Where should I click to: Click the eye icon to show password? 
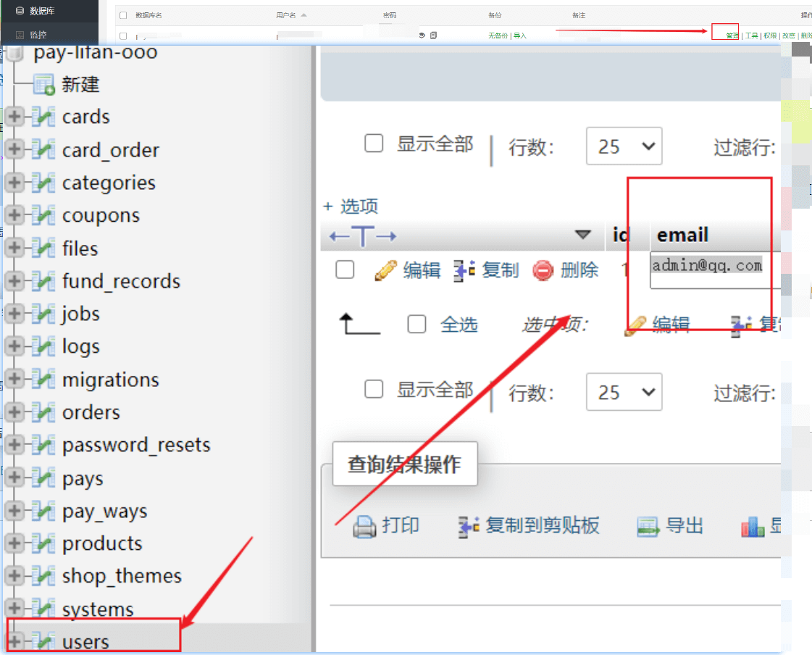pyautogui.click(x=422, y=35)
